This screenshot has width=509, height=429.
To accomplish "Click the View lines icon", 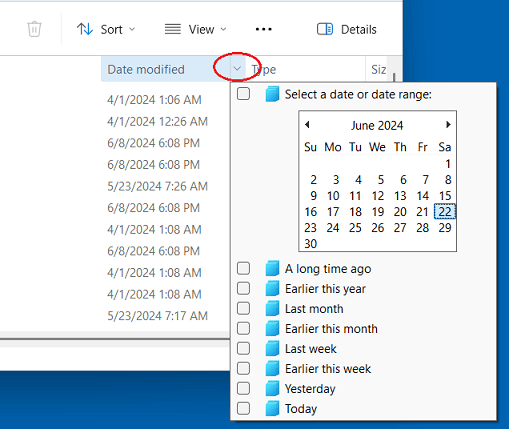I will click(173, 29).
